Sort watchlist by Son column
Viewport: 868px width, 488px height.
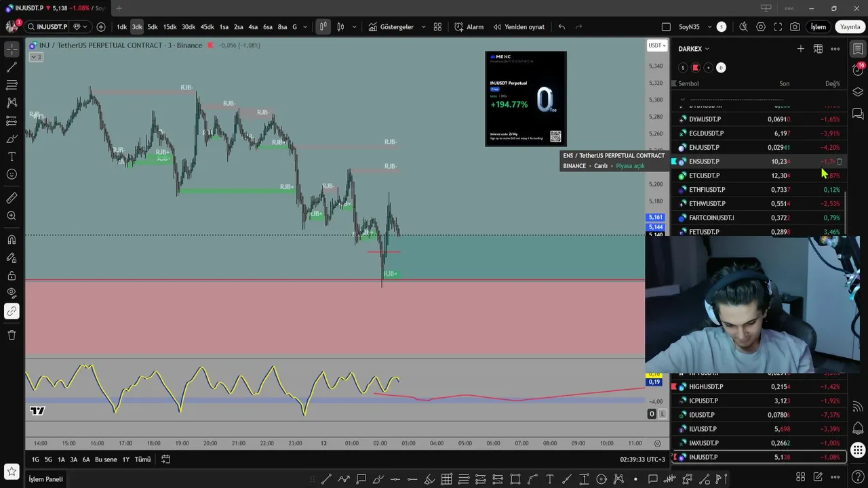pos(784,83)
